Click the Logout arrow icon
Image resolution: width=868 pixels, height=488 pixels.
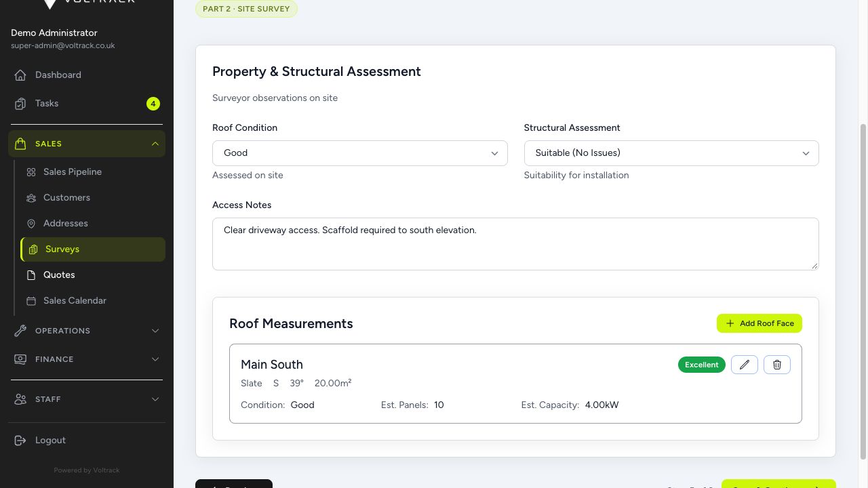pos(20,441)
